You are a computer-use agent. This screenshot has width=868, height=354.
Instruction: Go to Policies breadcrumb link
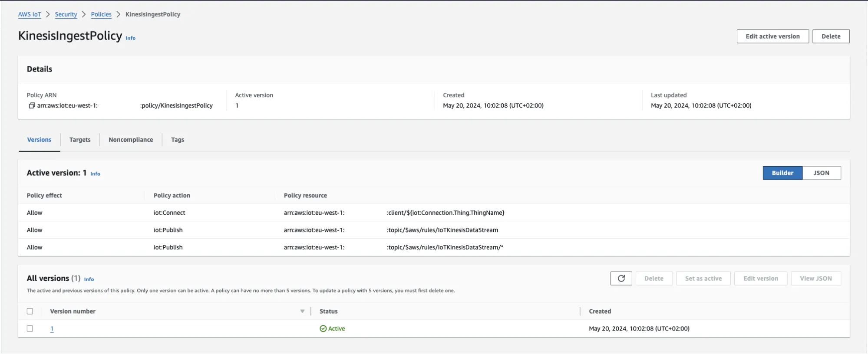[x=101, y=14]
